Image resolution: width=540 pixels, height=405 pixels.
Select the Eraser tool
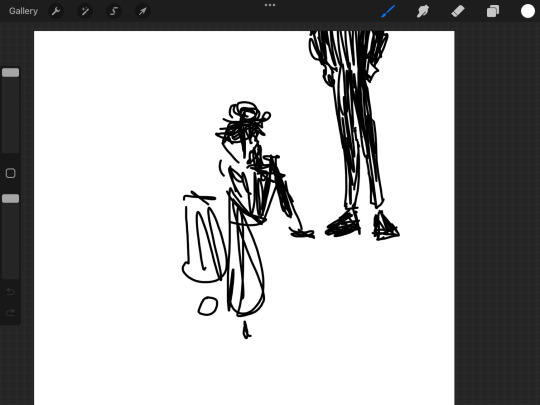(x=458, y=11)
